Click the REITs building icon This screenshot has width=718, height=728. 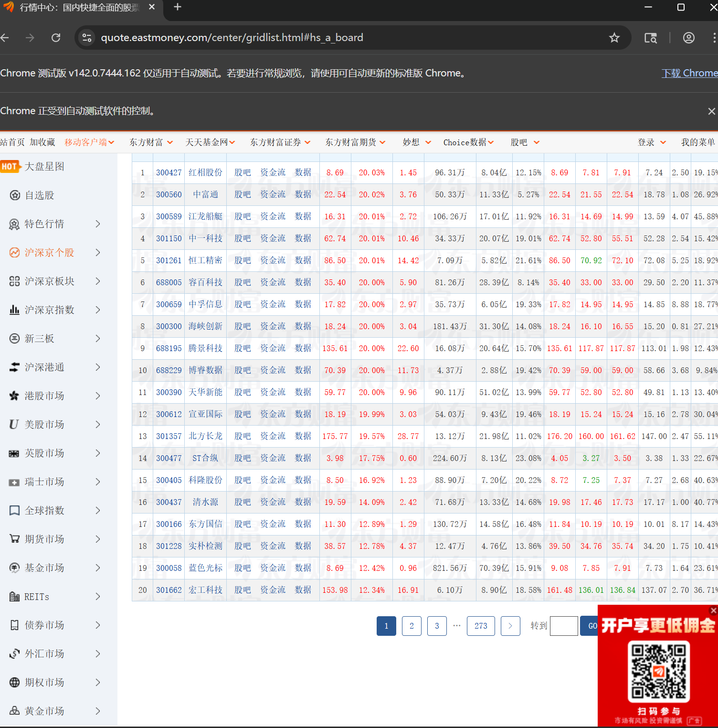click(x=15, y=596)
